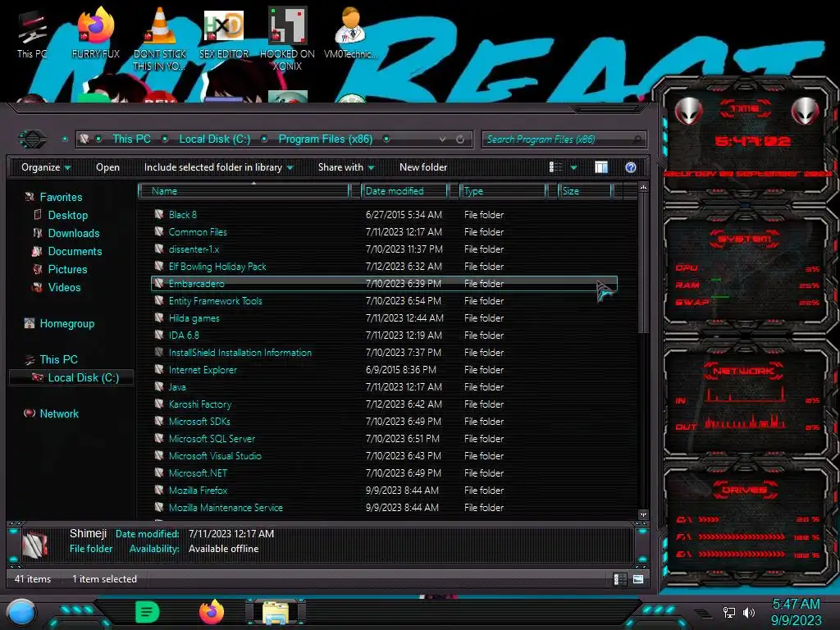Open the address bar history dropdown
Viewport: 840px width, 630px height.
coord(442,139)
